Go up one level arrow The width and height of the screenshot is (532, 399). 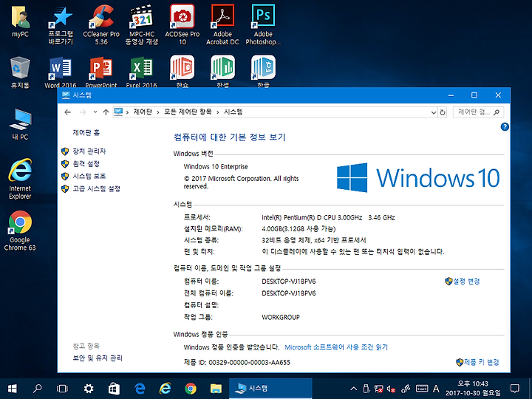[106, 112]
